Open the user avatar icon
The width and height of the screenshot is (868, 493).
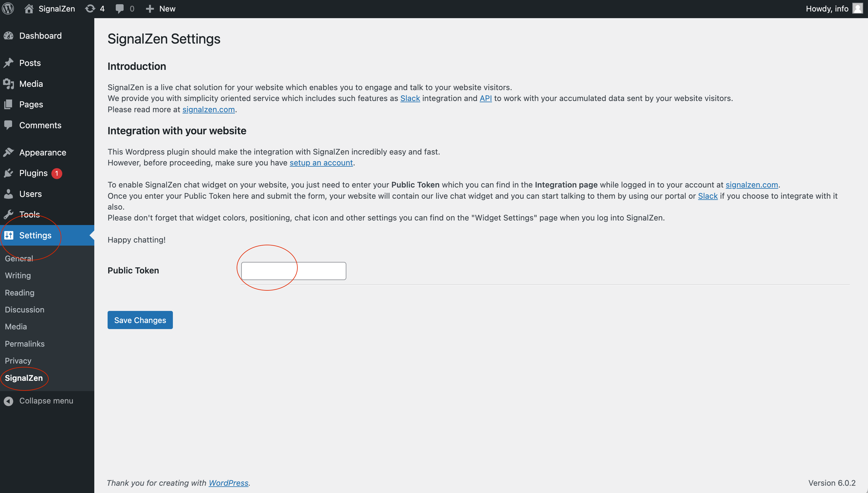[857, 8]
